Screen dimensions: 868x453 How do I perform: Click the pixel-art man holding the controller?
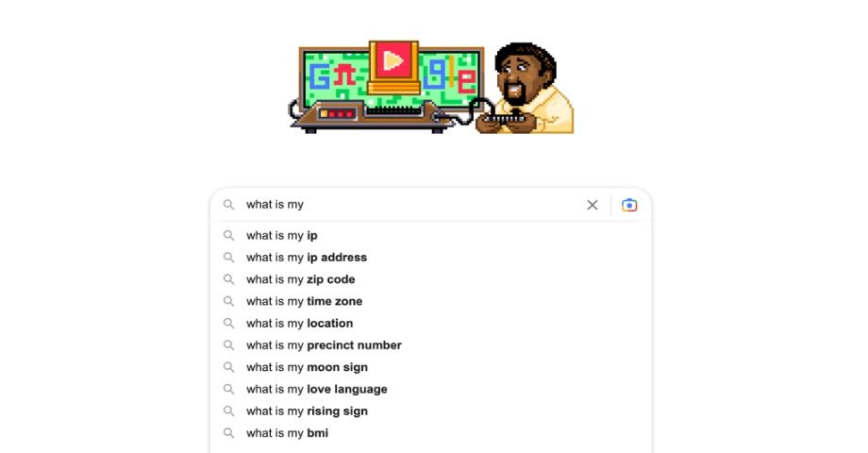(530, 90)
